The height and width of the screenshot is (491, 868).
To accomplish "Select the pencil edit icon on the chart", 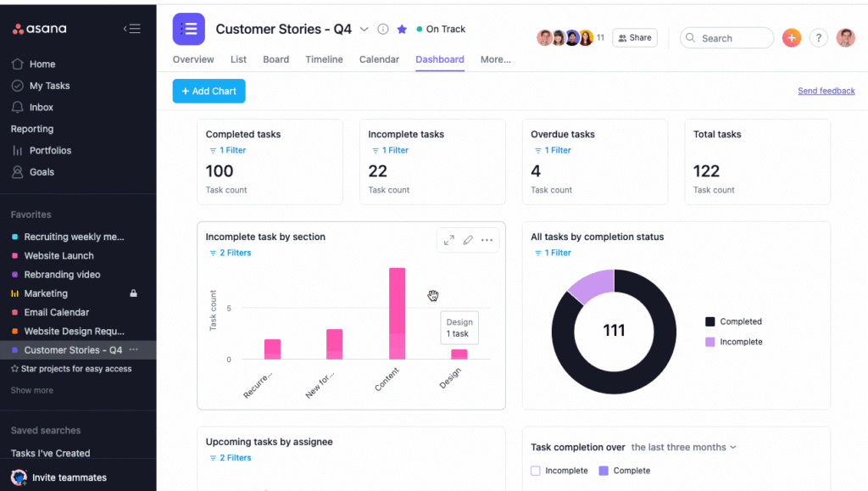I will click(468, 240).
